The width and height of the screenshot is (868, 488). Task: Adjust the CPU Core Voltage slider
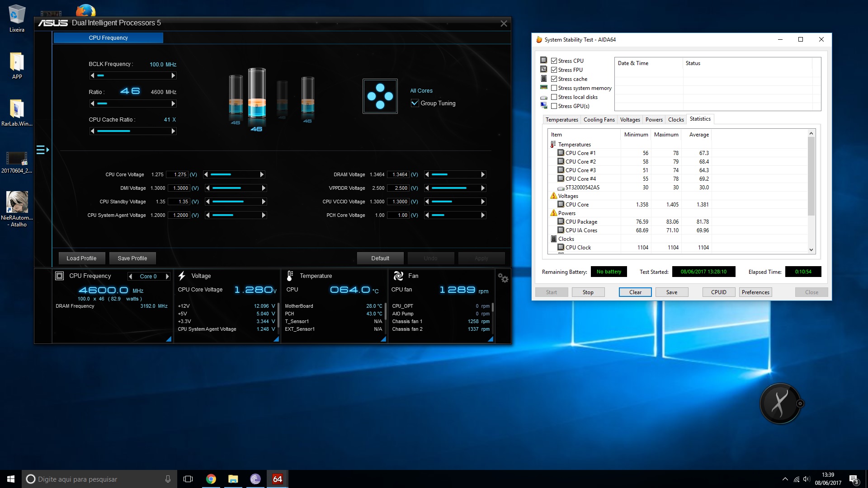pos(234,174)
